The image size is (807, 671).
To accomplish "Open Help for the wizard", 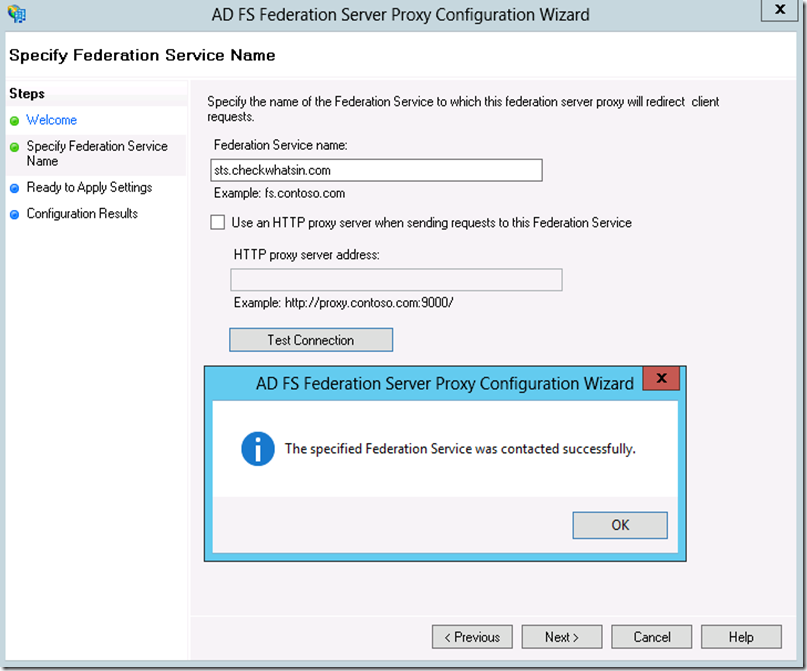I will pos(741,637).
